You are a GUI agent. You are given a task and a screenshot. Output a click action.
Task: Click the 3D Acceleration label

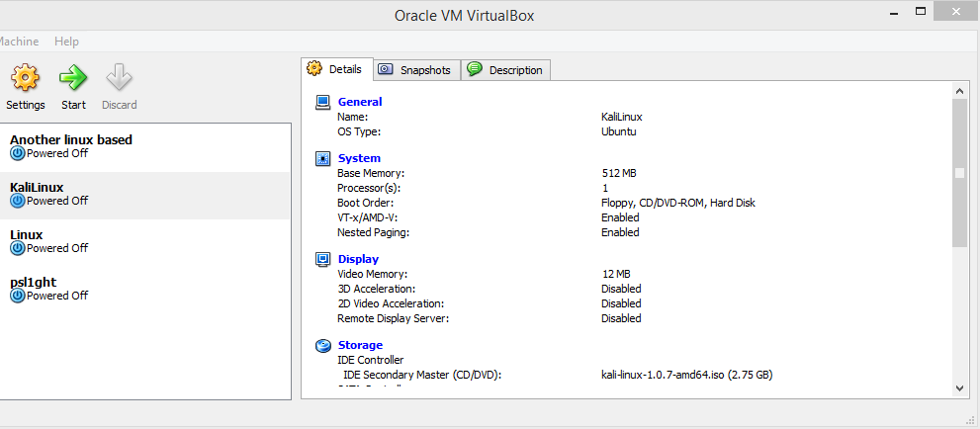pos(376,289)
